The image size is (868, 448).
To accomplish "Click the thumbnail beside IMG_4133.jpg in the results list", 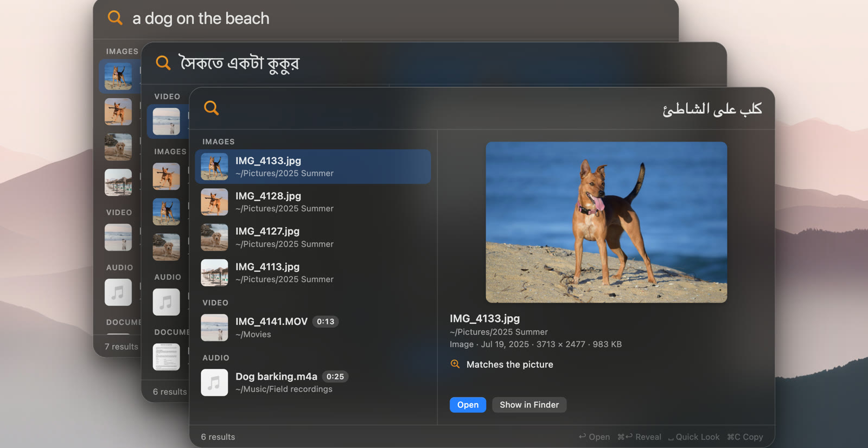I will (x=214, y=167).
